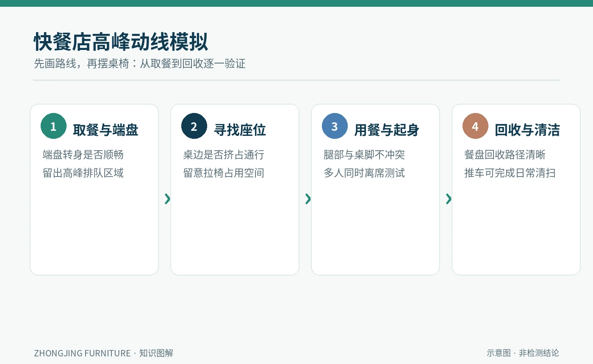Click the chevron arrow between 用餐与起身 and 回收与清洁 cards

449,199
